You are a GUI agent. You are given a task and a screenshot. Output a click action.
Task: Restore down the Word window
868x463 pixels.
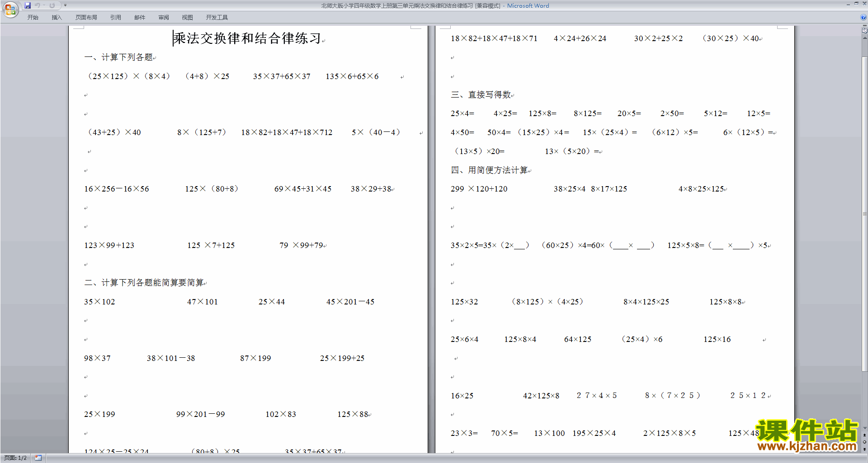point(856,4)
